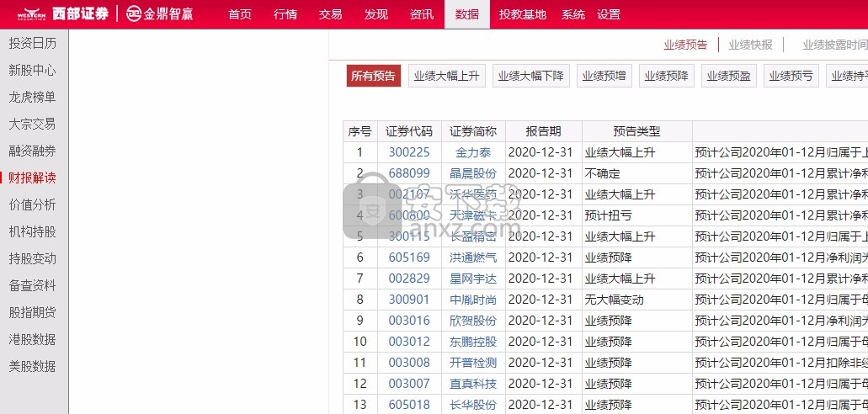This screenshot has width=868, height=414.
Task: Open stock 星网宇达
Action: click(x=473, y=279)
